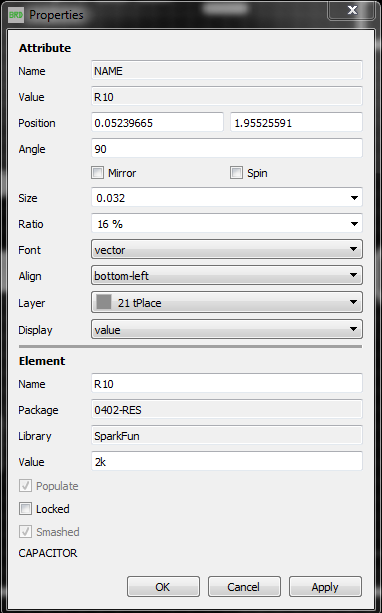The width and height of the screenshot is (382, 613).
Task: Open the Font dropdown set to vector
Action: coord(227,250)
